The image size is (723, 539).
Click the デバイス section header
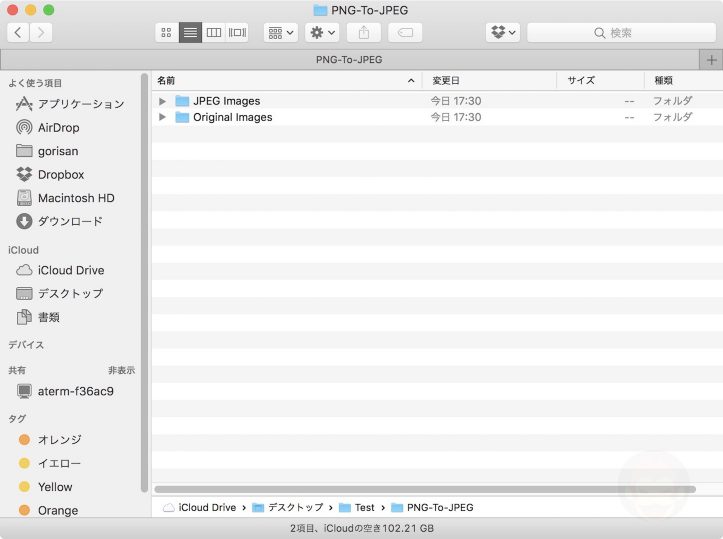(26, 345)
